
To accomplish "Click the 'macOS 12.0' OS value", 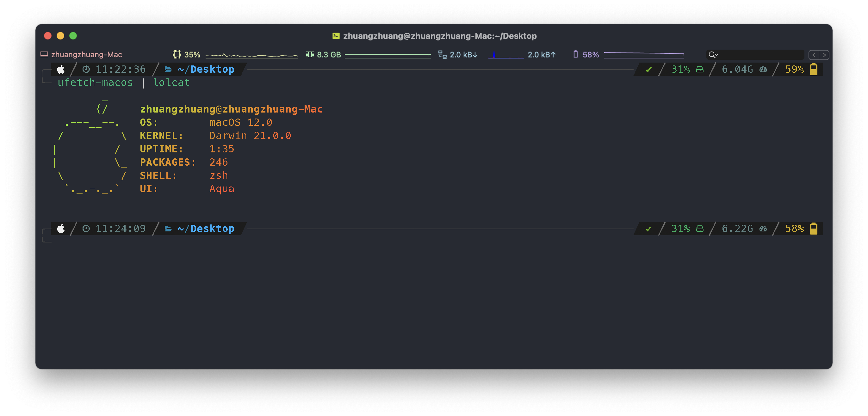I will 241,122.
